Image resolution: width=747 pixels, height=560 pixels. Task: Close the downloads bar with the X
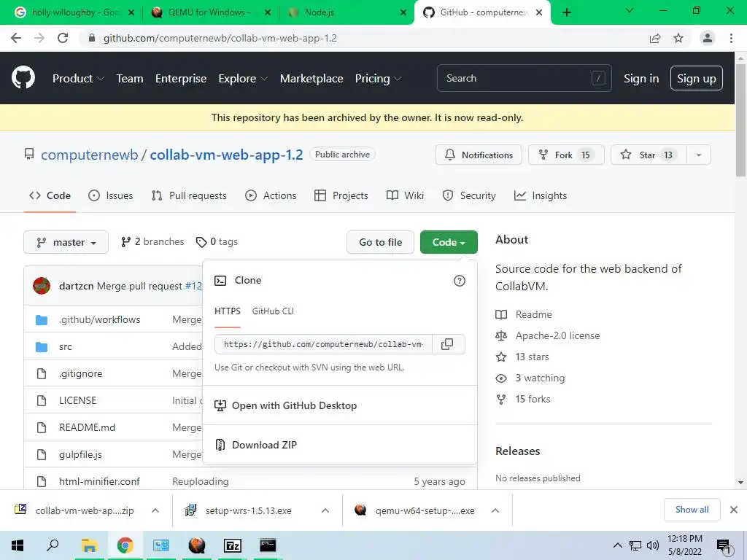tap(734, 510)
